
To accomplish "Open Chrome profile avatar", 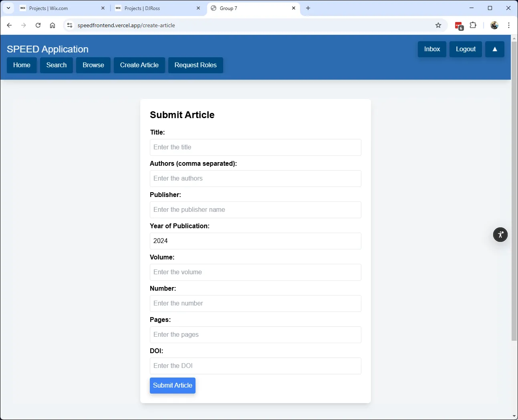I will [x=494, y=25].
